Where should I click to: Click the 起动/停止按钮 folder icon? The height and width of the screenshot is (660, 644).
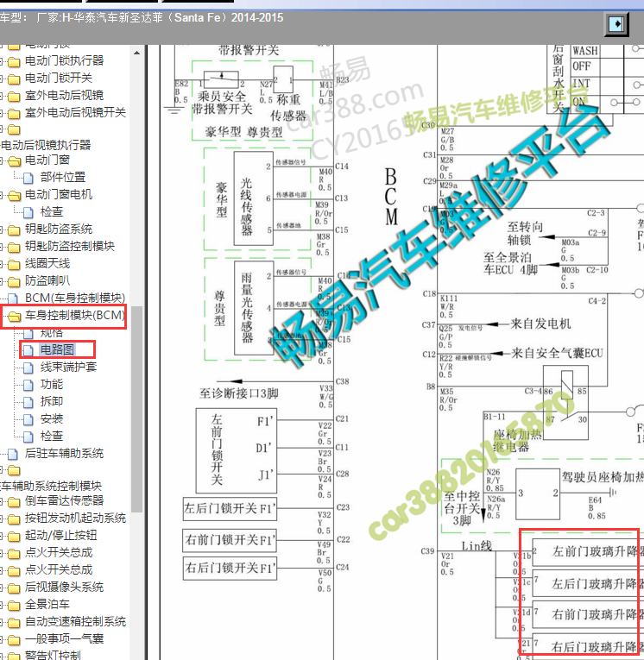(14, 537)
